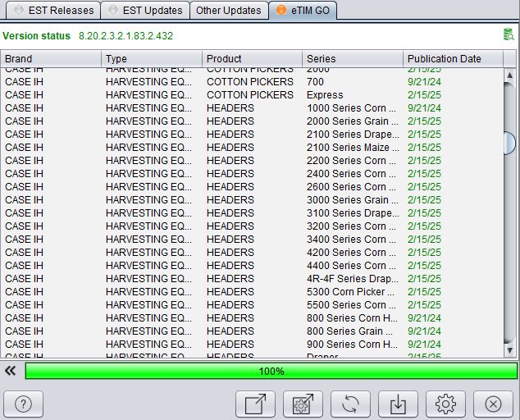Collapse panel with double left chevron
Viewport: 520px width, 420px height.
click(11, 371)
